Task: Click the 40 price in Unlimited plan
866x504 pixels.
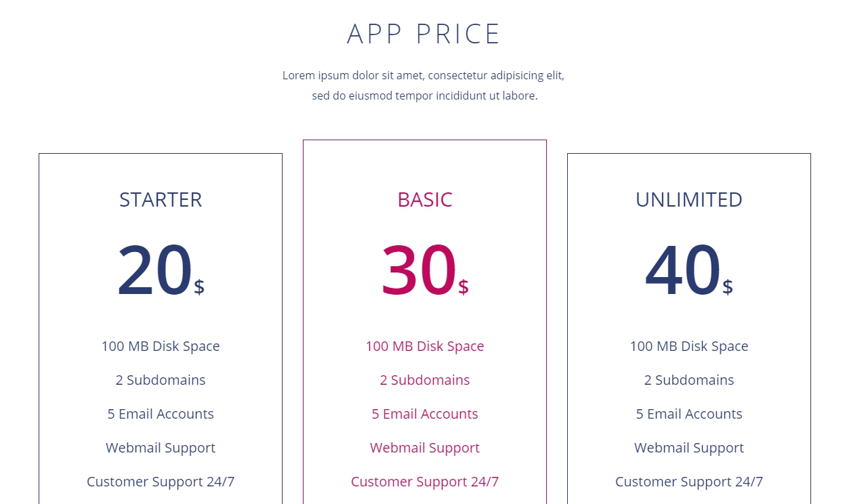Action: [x=683, y=271]
